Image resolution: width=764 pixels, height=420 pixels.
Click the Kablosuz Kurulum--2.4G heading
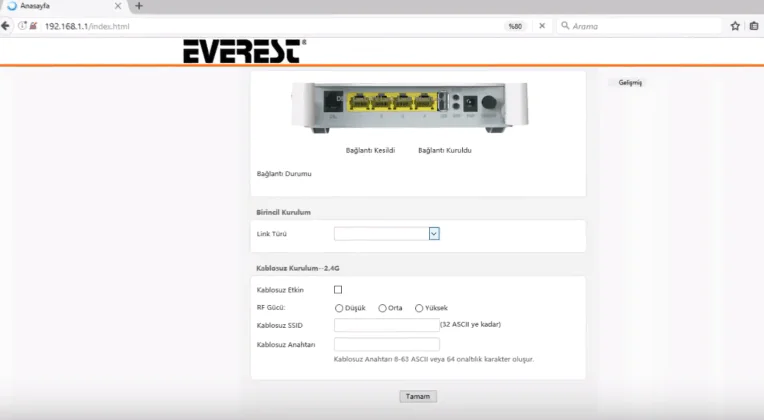[x=298, y=268]
